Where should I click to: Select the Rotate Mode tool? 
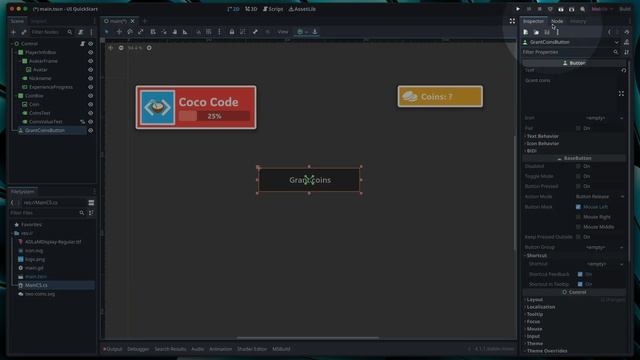click(x=130, y=32)
